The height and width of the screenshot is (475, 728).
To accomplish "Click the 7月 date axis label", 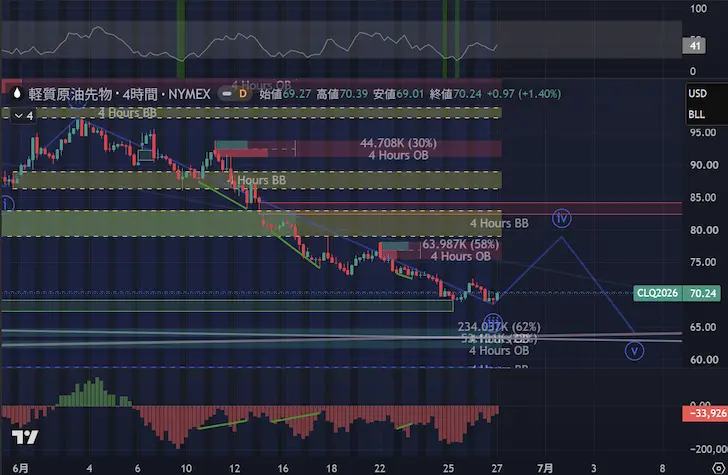I will 545,468.
